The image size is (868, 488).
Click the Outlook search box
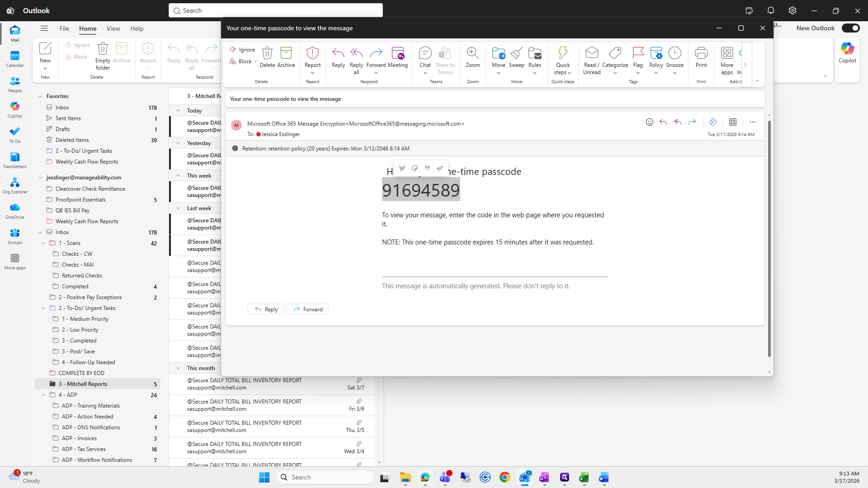[x=276, y=10]
